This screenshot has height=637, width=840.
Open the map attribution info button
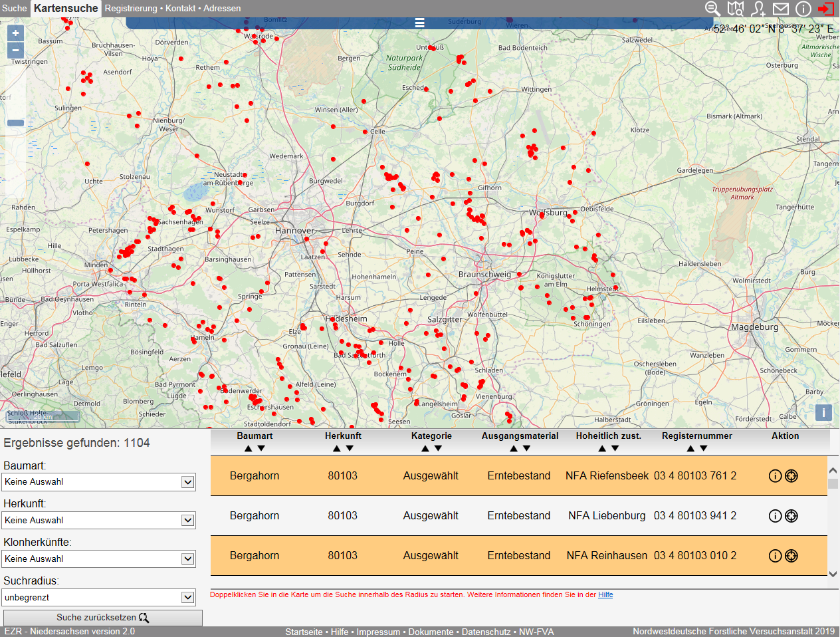click(x=823, y=412)
